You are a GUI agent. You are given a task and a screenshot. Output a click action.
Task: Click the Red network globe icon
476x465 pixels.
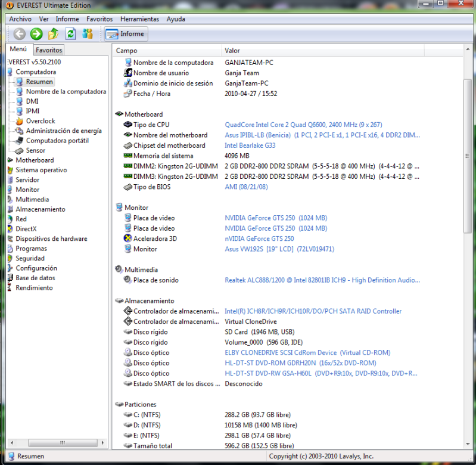click(x=10, y=219)
